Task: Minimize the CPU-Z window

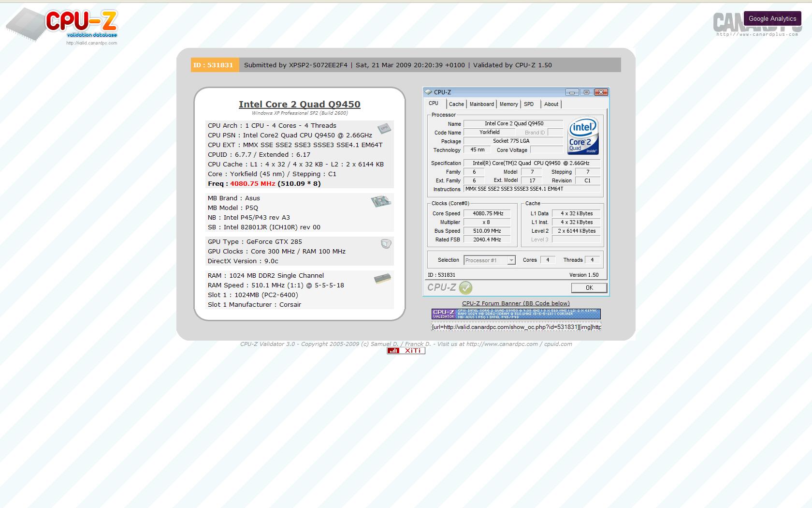Action: (x=572, y=92)
